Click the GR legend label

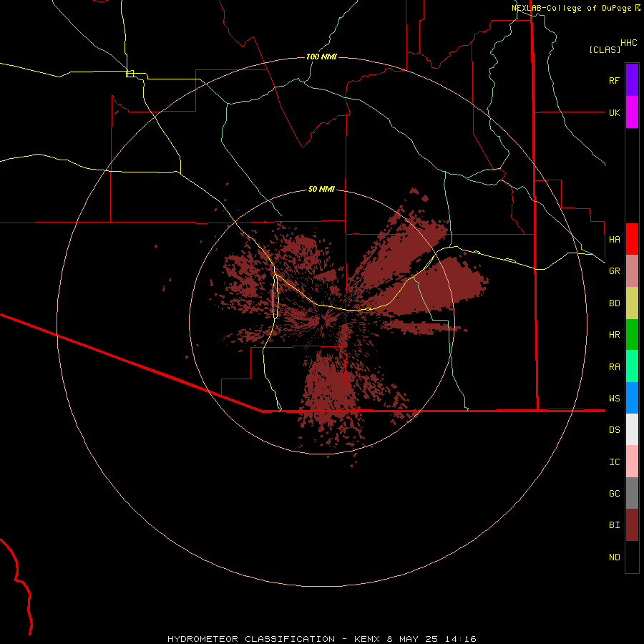pyautogui.click(x=615, y=271)
